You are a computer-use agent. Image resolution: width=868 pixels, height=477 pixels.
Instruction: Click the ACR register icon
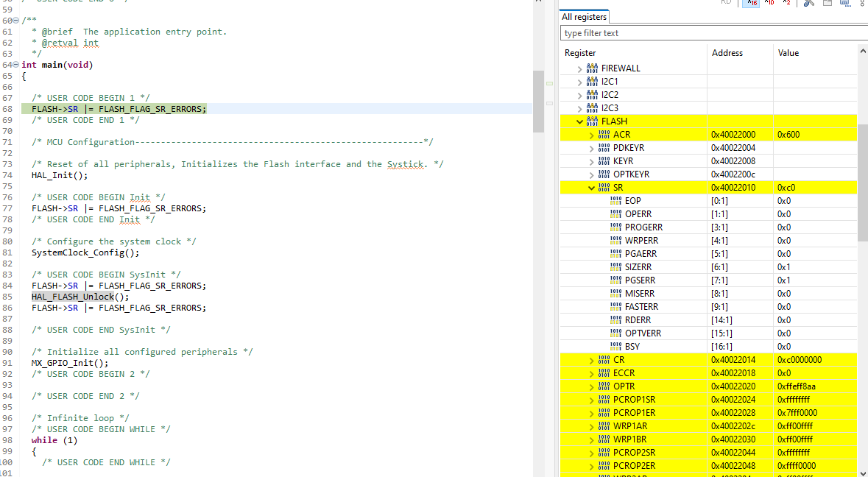[x=604, y=135]
